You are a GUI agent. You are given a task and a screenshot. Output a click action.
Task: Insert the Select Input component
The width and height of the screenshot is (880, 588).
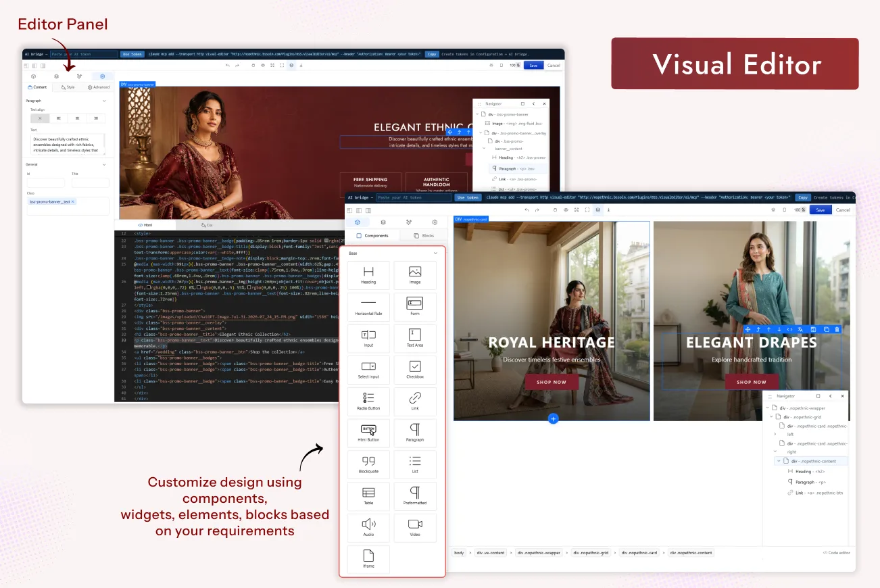[368, 370]
